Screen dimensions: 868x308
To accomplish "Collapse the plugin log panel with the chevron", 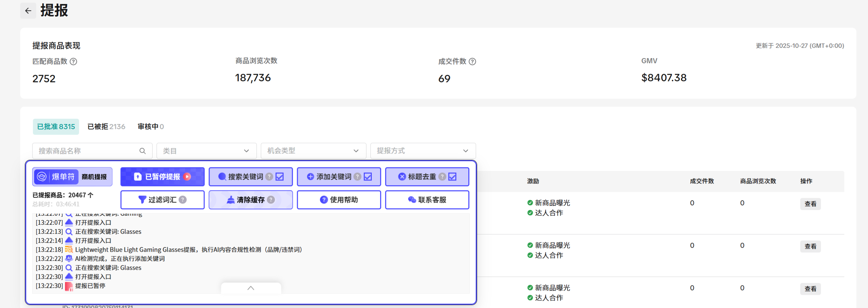I will click(251, 289).
